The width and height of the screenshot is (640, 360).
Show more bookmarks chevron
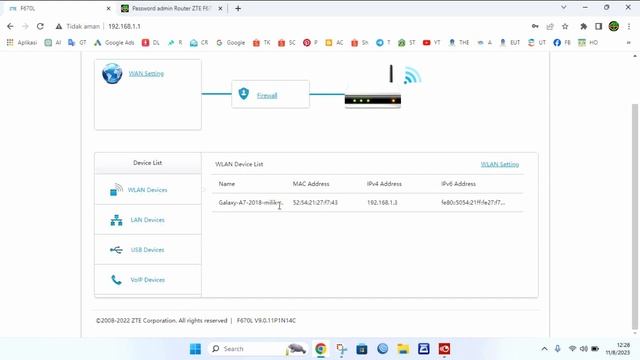click(629, 42)
